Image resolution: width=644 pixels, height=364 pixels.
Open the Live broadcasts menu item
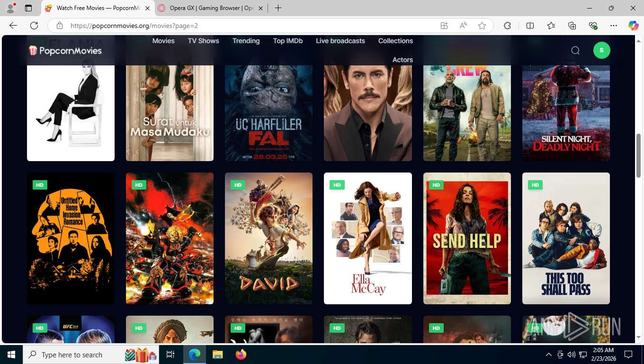click(x=340, y=41)
